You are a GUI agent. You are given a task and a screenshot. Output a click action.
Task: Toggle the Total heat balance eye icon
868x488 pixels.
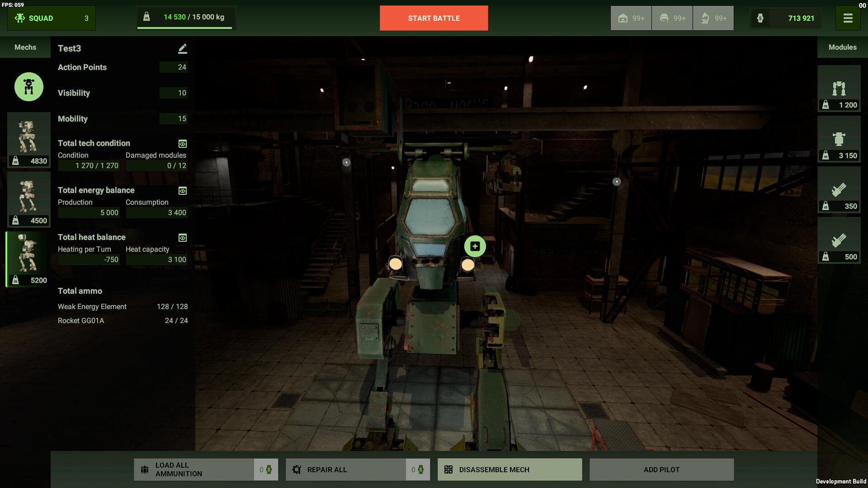click(182, 238)
